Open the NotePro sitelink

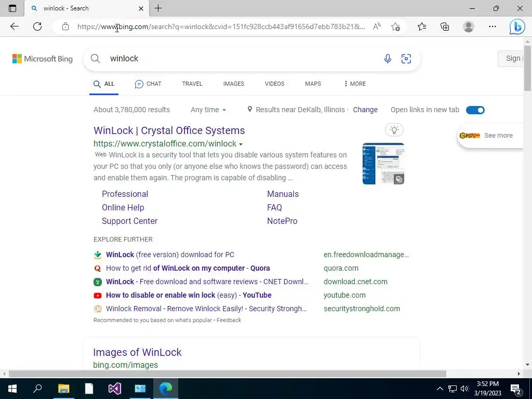(x=282, y=221)
